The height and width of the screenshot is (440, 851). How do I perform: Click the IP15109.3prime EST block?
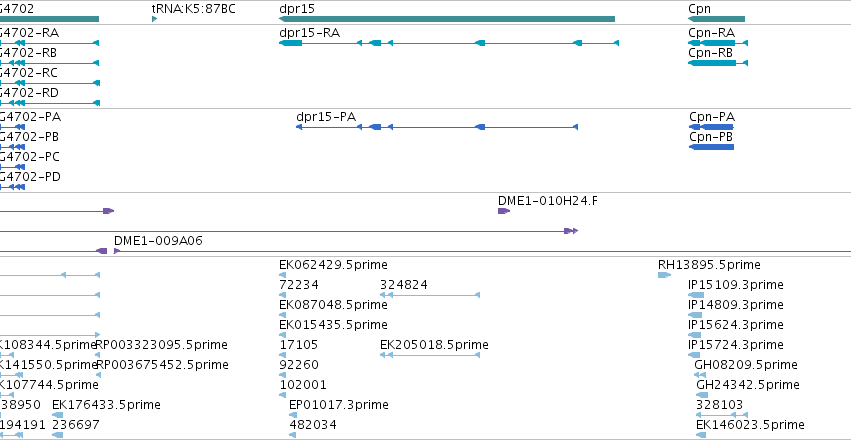[696, 295]
